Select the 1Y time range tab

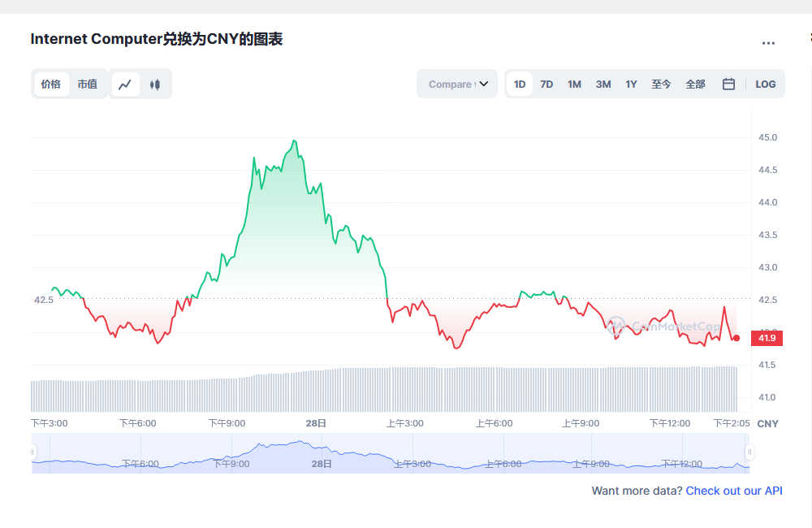coord(631,84)
